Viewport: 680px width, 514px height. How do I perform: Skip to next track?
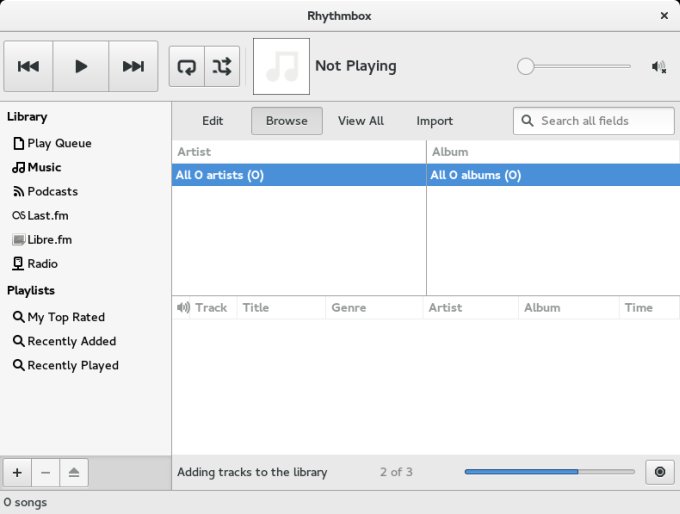tap(133, 67)
